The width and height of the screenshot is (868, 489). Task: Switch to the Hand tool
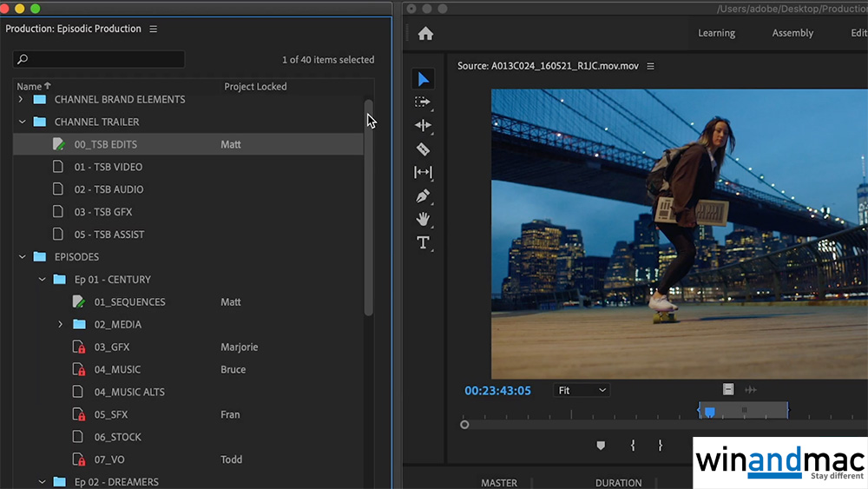[x=423, y=219]
